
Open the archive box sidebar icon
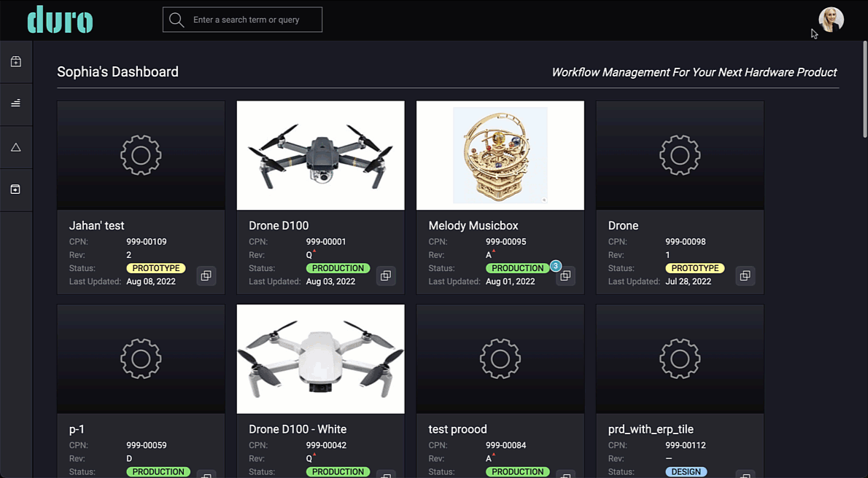point(15,189)
